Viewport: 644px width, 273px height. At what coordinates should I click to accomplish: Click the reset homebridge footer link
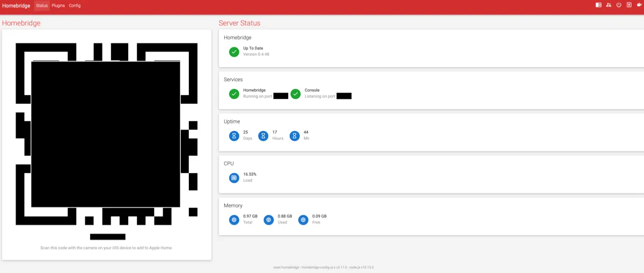click(286, 267)
